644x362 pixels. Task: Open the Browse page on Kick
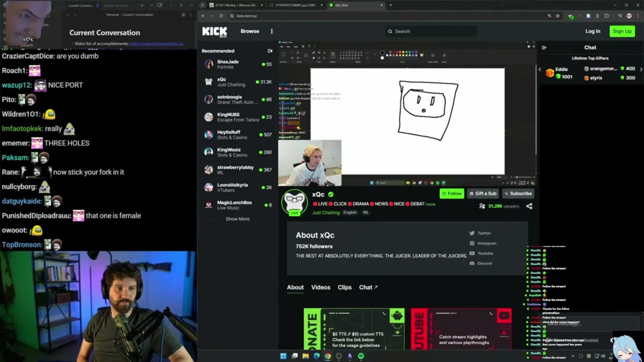click(x=250, y=31)
